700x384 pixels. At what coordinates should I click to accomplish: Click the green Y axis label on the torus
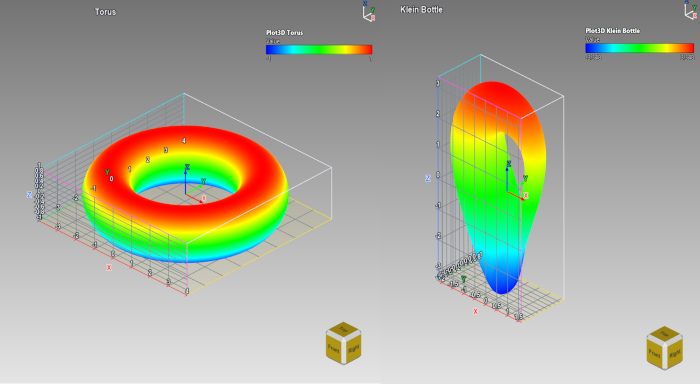pos(107,172)
